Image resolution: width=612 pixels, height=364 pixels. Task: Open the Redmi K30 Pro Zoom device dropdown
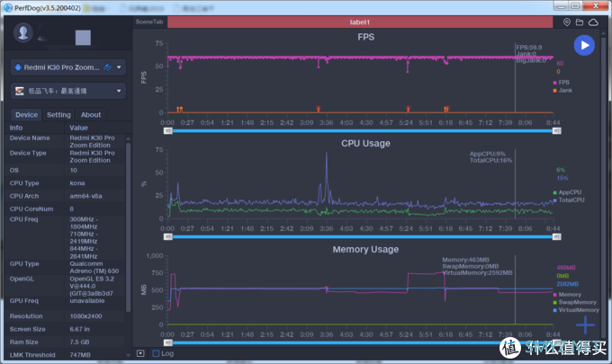point(68,67)
